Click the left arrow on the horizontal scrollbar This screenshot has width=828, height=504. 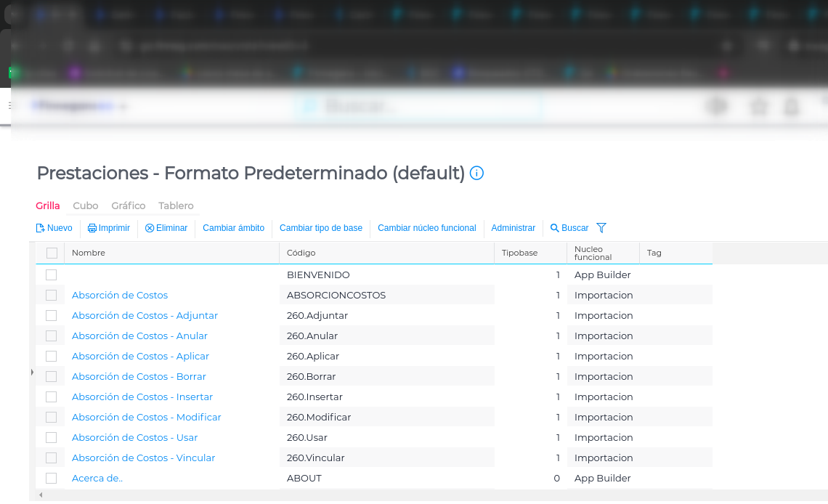pyautogui.click(x=41, y=495)
